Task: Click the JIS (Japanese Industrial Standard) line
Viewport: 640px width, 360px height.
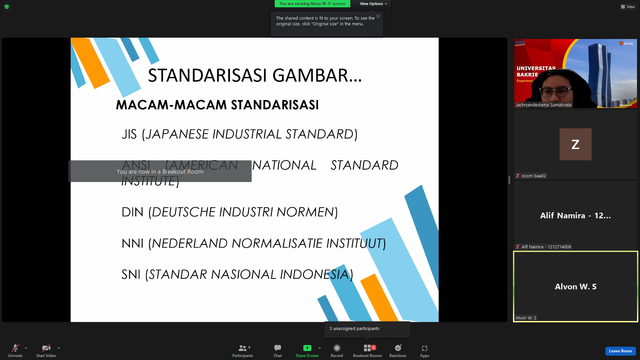Action: (240, 134)
